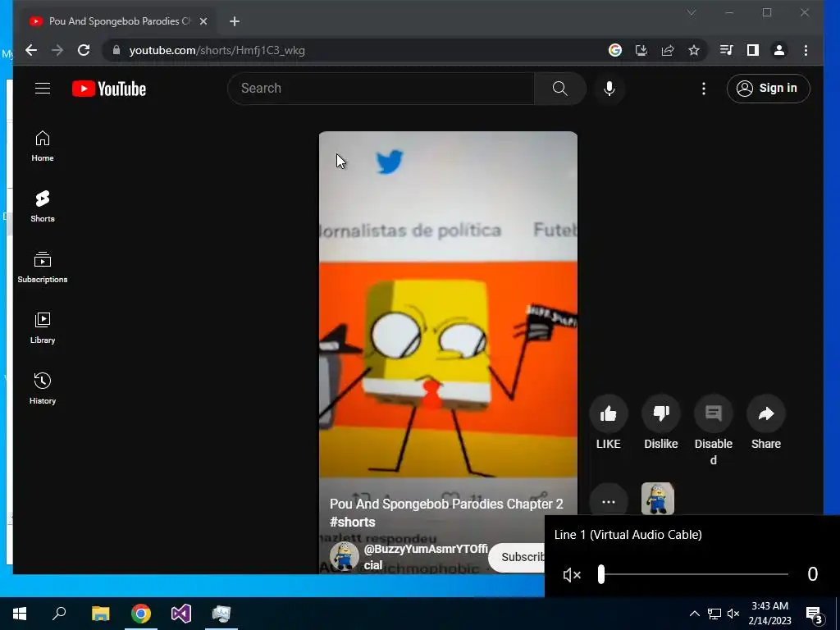Click the #shorts hashtag link
This screenshot has width=840, height=630.
pyautogui.click(x=353, y=522)
